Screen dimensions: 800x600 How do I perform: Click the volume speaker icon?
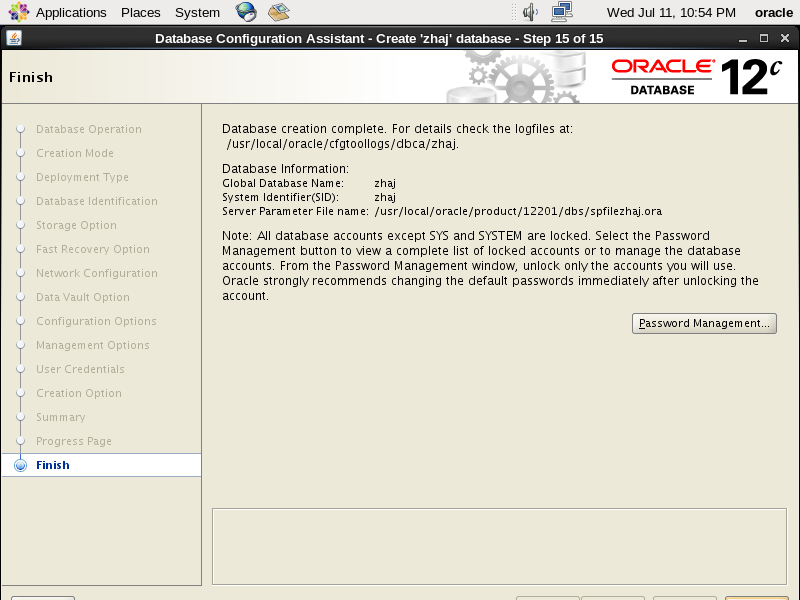point(531,12)
